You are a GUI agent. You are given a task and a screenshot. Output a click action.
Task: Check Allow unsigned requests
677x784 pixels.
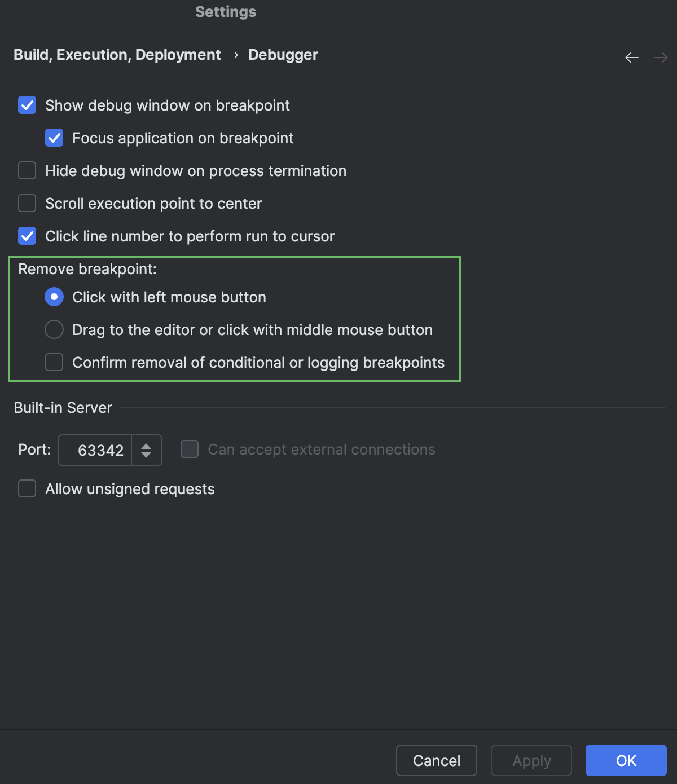(x=27, y=488)
